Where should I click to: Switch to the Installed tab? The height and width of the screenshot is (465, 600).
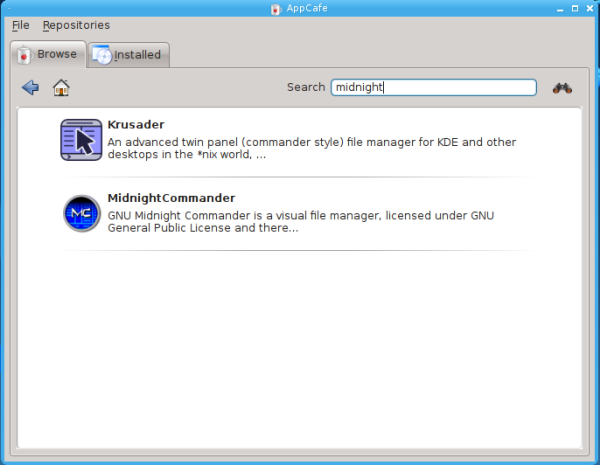click(129, 55)
